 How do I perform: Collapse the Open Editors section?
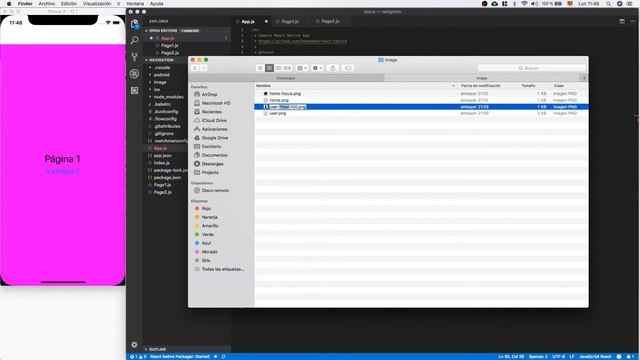point(163,31)
